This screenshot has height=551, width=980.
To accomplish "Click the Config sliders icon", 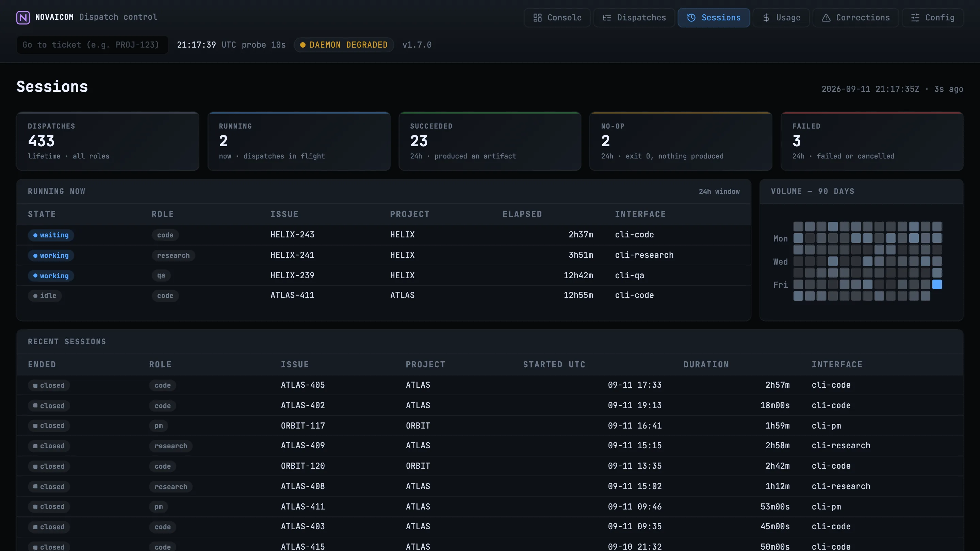I will (915, 18).
